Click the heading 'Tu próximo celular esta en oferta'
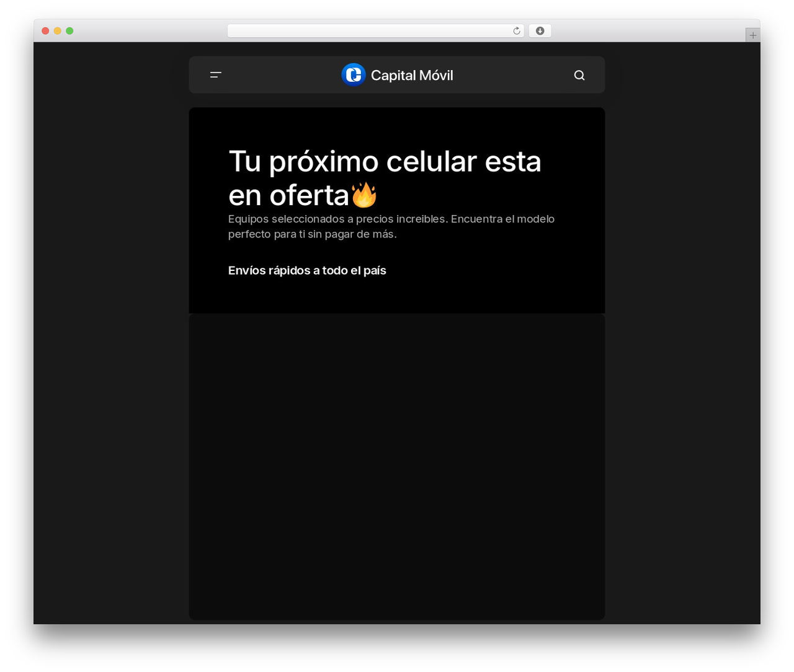Viewport: 794px width, 672px height. pyautogui.click(x=385, y=178)
